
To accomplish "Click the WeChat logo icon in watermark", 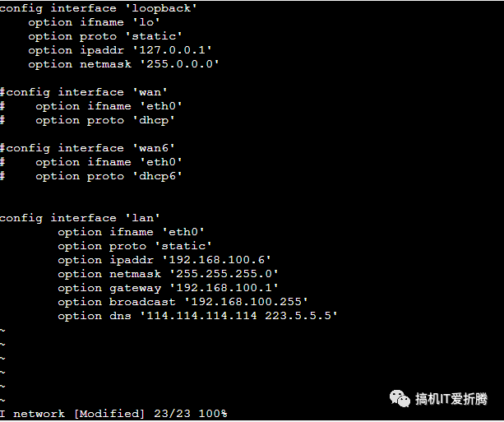I will 400,398.
